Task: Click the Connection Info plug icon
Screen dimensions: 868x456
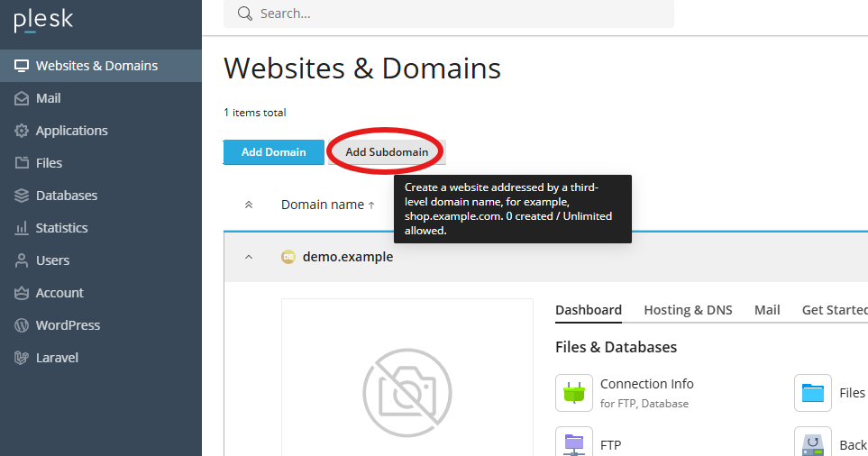Action: [x=574, y=393]
